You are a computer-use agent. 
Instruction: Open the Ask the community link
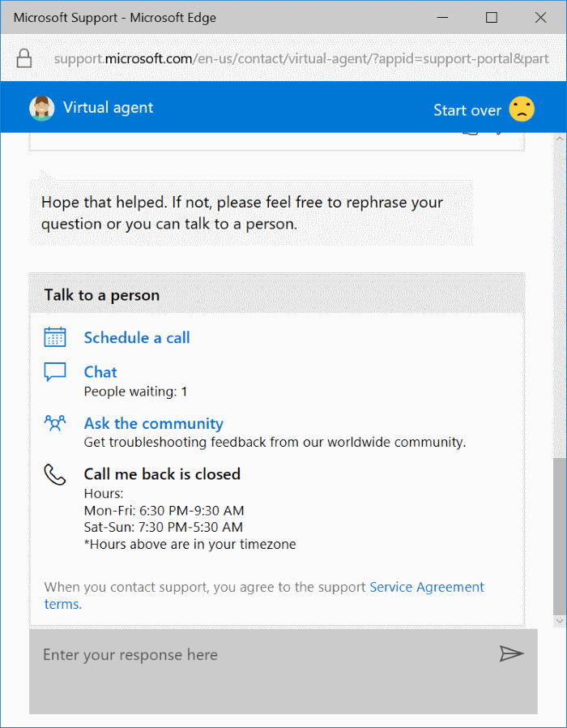point(154,423)
